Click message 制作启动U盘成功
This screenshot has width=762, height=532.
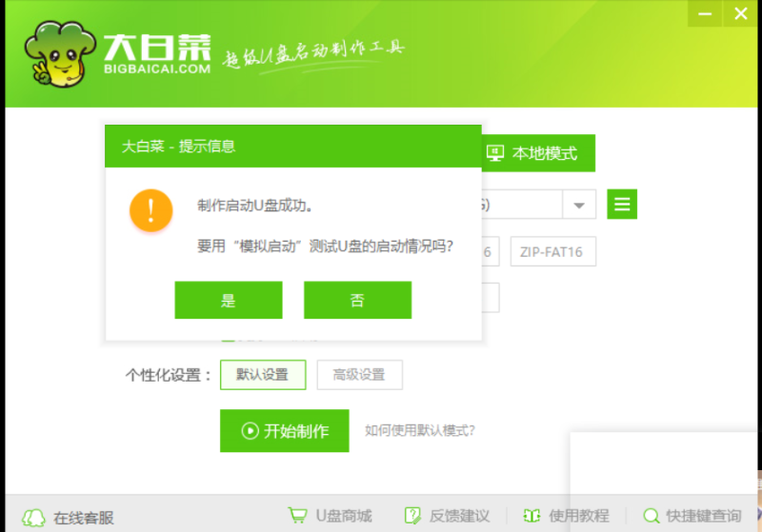click(x=254, y=206)
